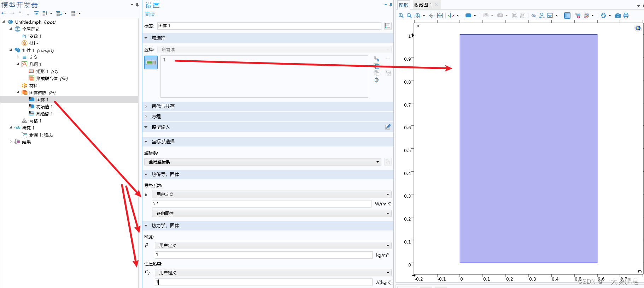Screen dimensions: 644x288
Task: Open the k 用户定义 dropdown
Action: pos(271,194)
